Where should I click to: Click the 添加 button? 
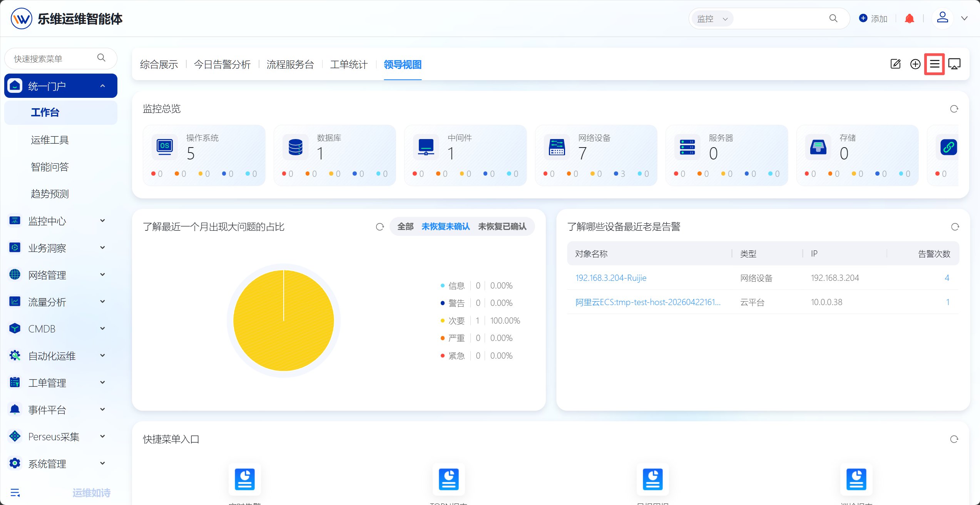click(873, 18)
